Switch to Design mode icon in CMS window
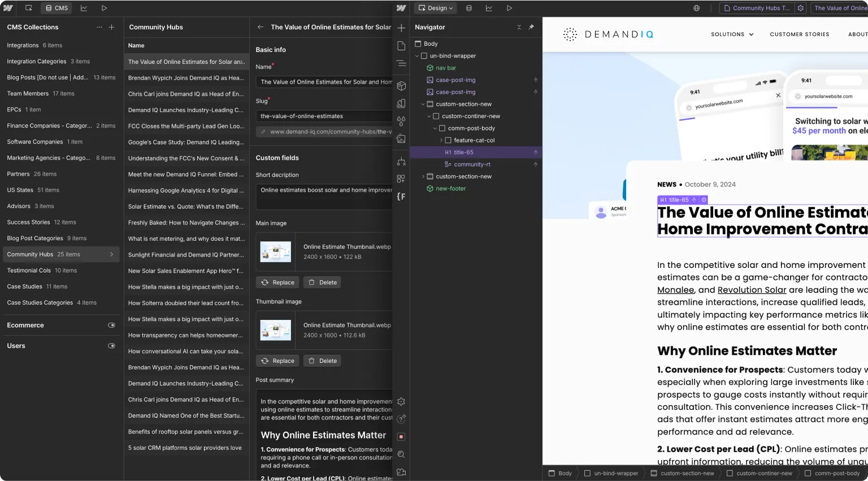 29,8
